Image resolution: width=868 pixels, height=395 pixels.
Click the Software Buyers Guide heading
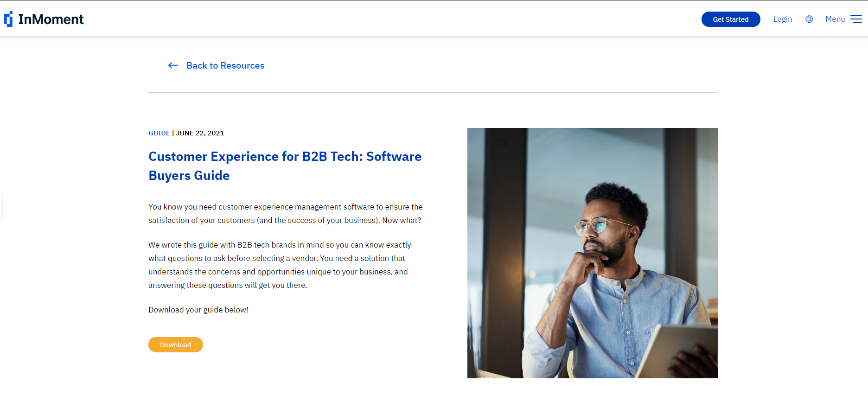(285, 166)
